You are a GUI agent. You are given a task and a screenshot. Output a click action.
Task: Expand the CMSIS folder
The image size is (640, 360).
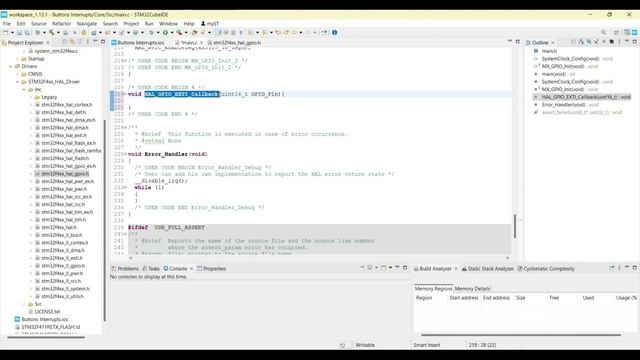(18, 74)
